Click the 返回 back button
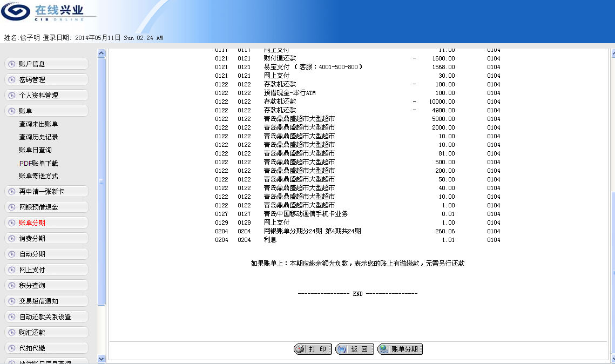Viewport: 615px width, 364px height. 355,349
